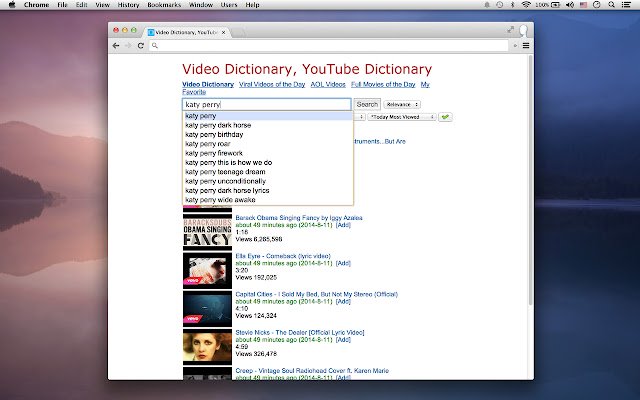640x400 pixels.
Task: Open the volume speaker icon
Action: pyautogui.click(x=570, y=5)
